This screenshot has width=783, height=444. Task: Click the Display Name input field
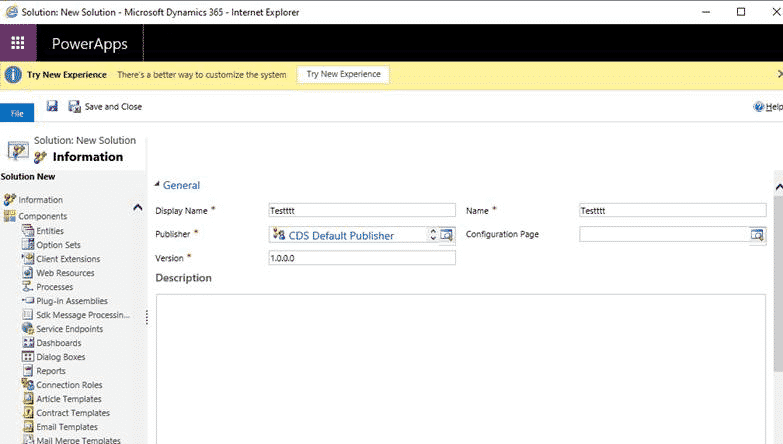coord(361,211)
